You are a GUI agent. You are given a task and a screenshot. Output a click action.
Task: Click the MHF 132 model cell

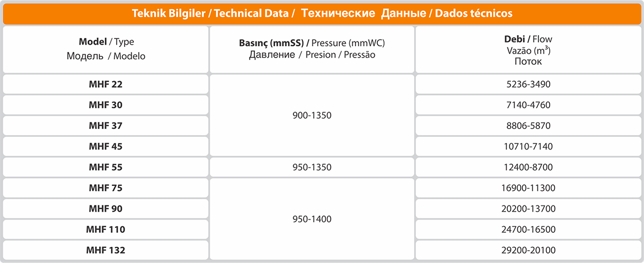click(106, 250)
